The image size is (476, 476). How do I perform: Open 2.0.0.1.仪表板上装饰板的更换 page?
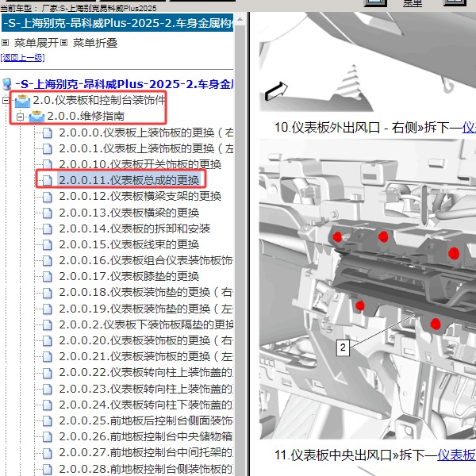coord(146,148)
